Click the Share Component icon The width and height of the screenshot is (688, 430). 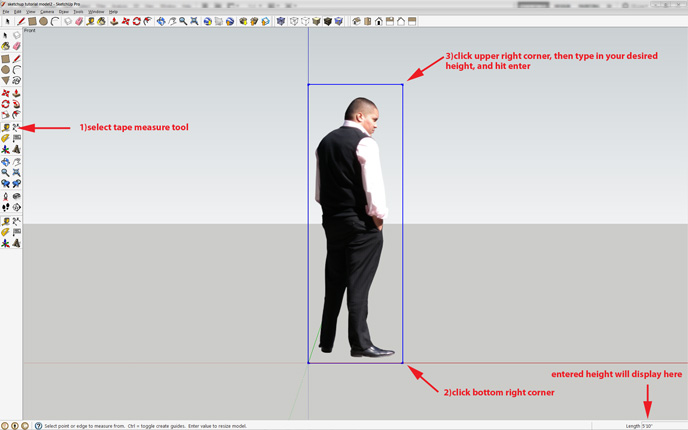pyautogui.click(x=265, y=21)
